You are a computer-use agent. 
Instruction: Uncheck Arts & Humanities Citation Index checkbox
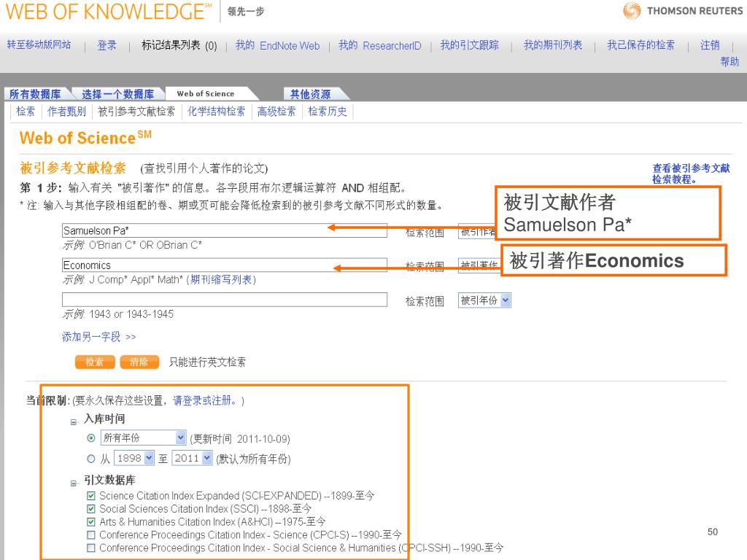tap(91, 522)
